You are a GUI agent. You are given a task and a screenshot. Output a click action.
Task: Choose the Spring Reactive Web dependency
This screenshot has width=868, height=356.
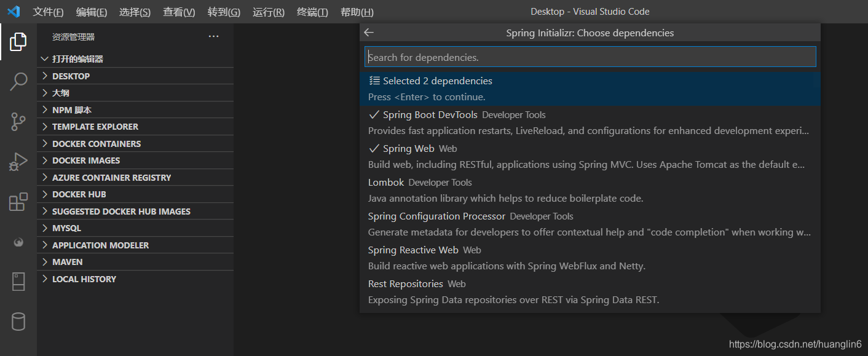point(413,250)
